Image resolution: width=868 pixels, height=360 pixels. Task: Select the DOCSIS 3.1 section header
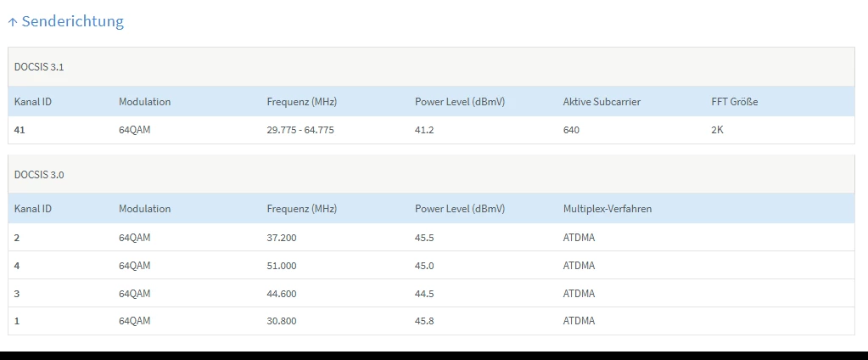click(x=39, y=67)
